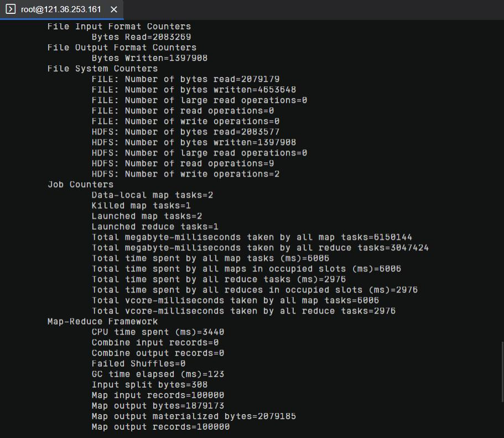Click the "File System Counters" heading
This screenshot has height=438, width=504.
[102, 69]
